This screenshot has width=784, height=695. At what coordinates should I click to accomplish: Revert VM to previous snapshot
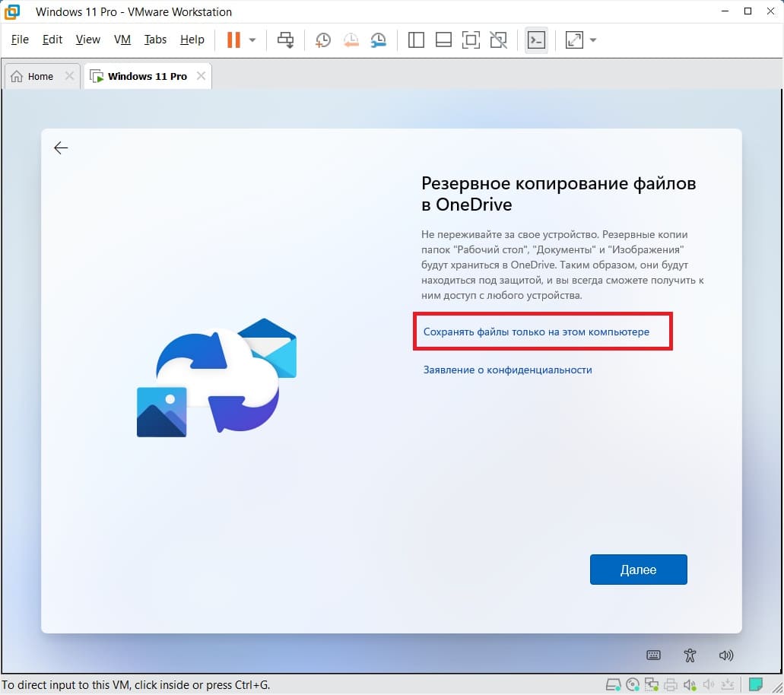click(x=351, y=40)
